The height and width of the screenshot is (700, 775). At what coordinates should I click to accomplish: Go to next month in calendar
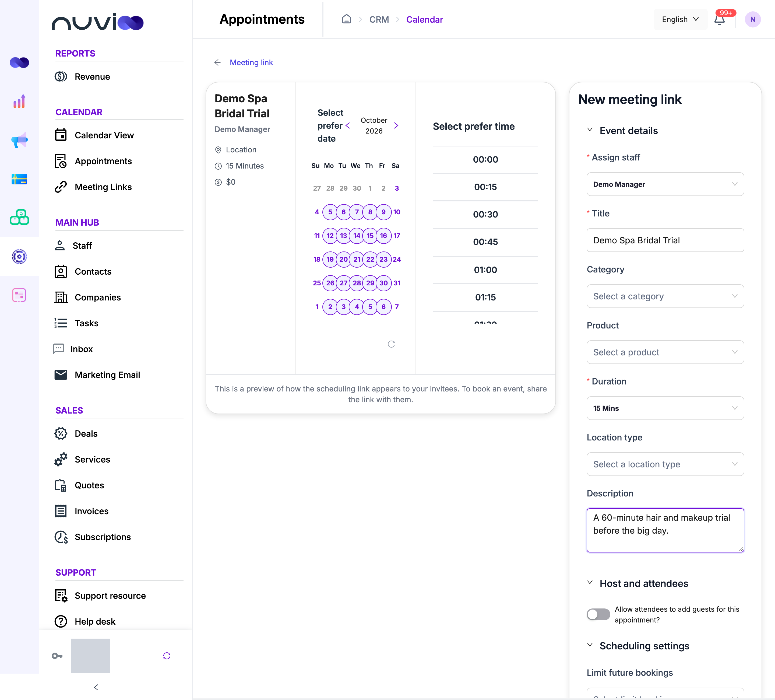tap(396, 125)
